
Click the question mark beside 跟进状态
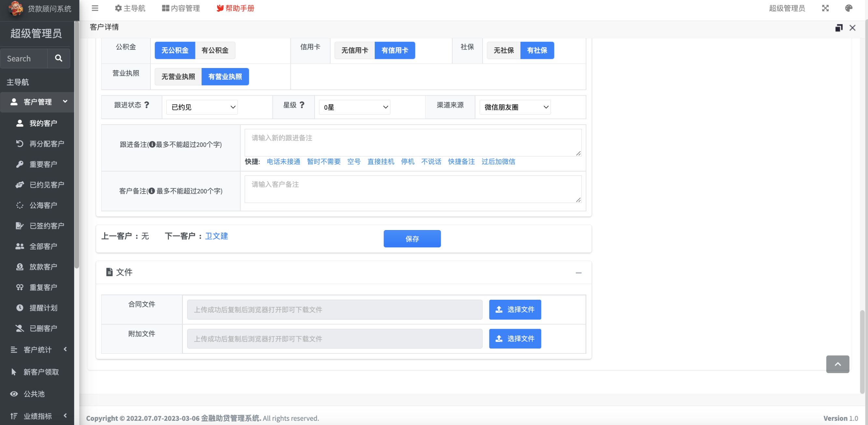point(147,105)
